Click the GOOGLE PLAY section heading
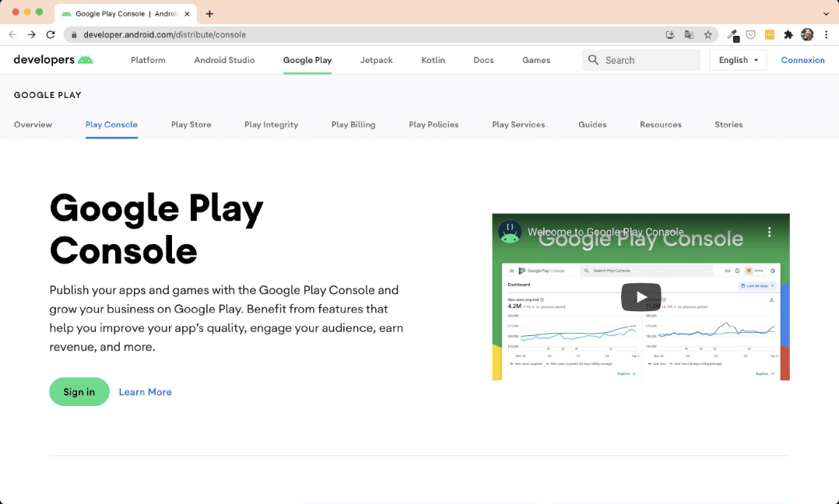This screenshot has width=839, height=504. [47, 95]
